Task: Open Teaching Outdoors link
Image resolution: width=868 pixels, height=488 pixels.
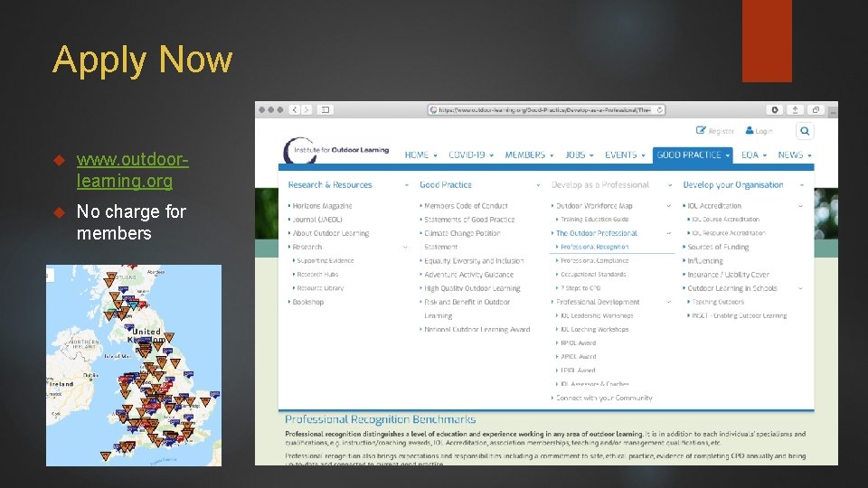Action: pyautogui.click(x=718, y=302)
